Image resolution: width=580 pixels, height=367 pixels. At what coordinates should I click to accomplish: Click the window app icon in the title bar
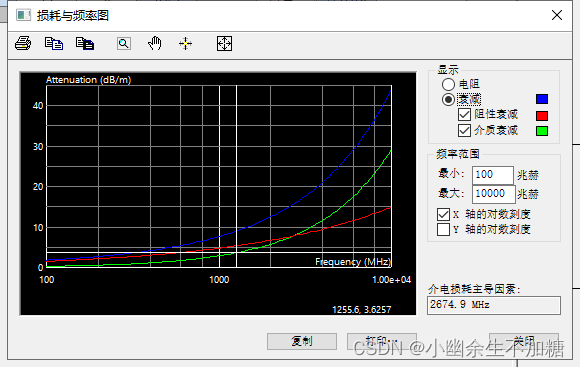pyautogui.click(x=23, y=15)
